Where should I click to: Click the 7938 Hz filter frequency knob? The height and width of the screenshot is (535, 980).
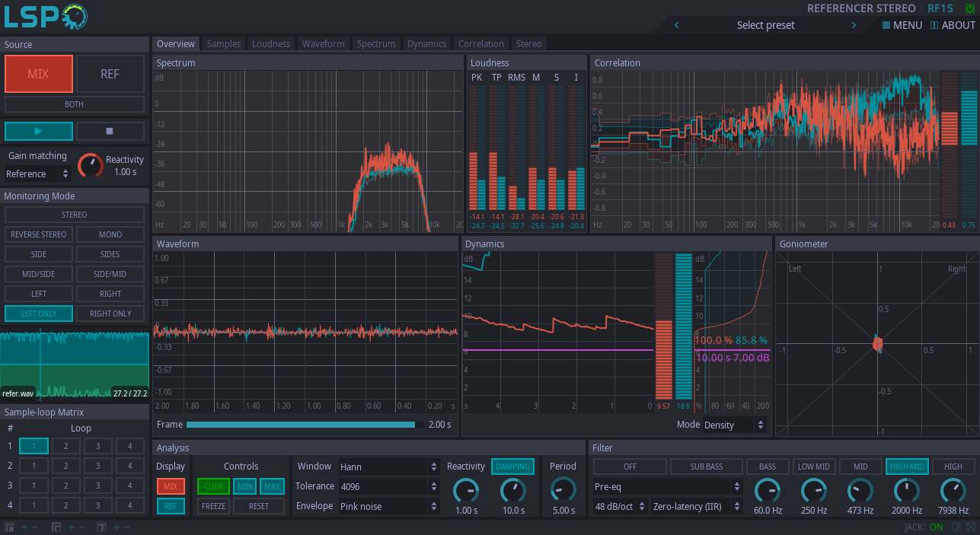click(x=953, y=490)
